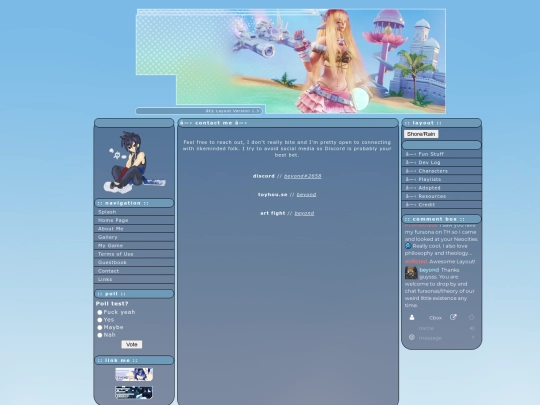
Task: Click the ':: poll ::' header
Action: coord(134,294)
